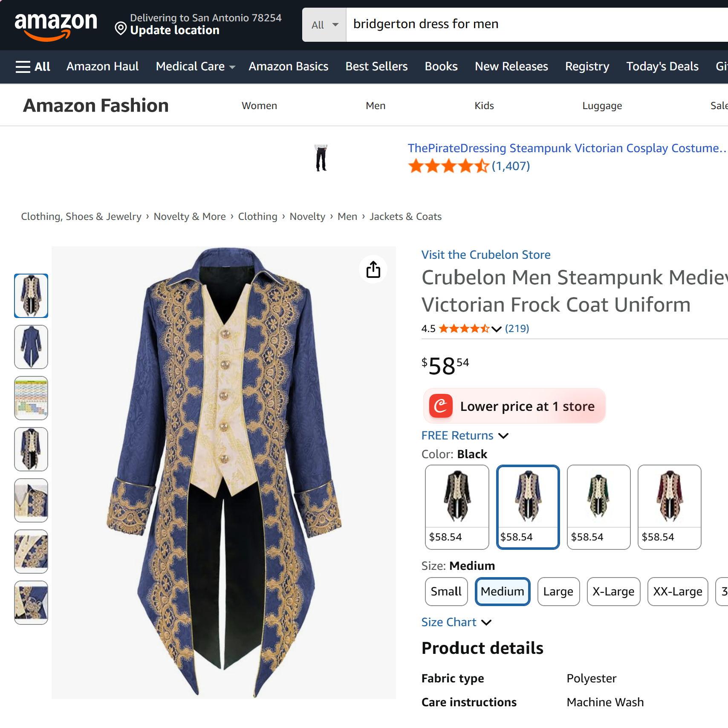Viewport: 728px width, 728px height.
Task: Click the ThePirateDressing star rating
Action: pos(448,166)
